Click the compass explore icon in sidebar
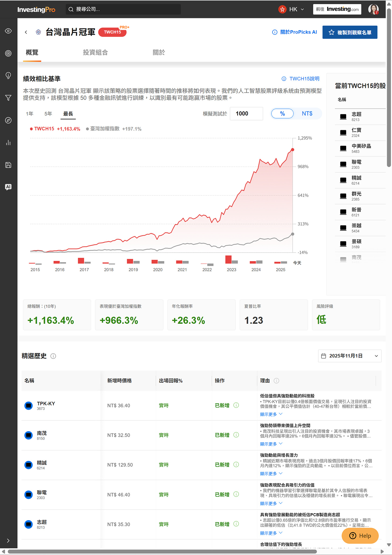Viewport: 392px width, 555px height. pyautogui.click(x=8, y=120)
